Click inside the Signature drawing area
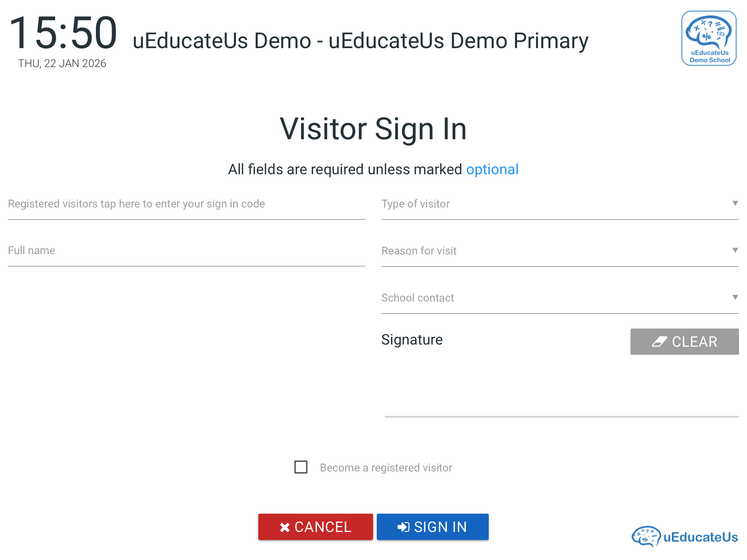 pyautogui.click(x=561, y=386)
